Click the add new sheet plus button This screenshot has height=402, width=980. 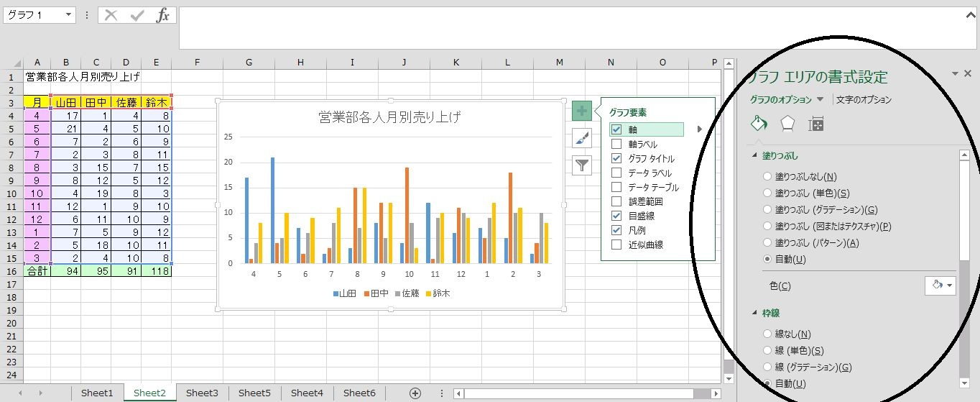(x=415, y=393)
